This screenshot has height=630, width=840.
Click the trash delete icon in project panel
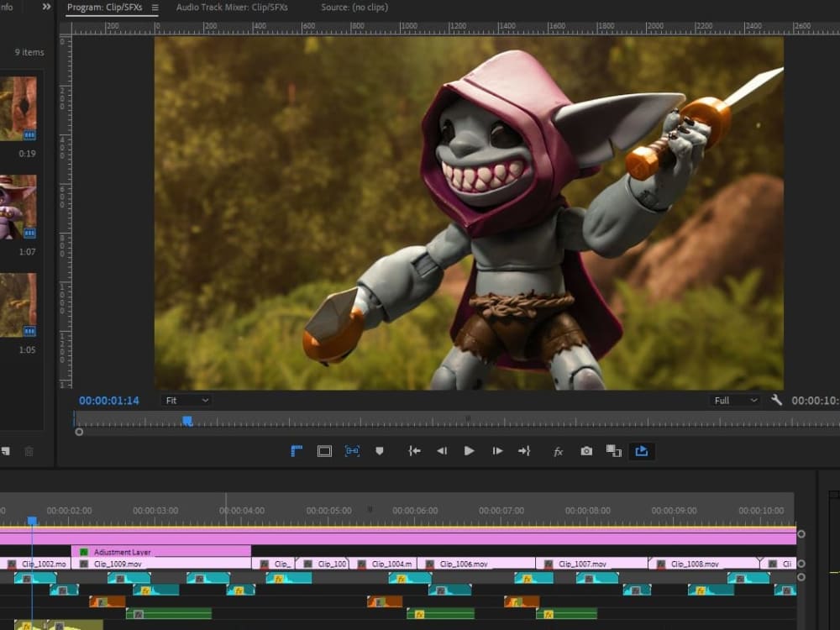[29, 451]
